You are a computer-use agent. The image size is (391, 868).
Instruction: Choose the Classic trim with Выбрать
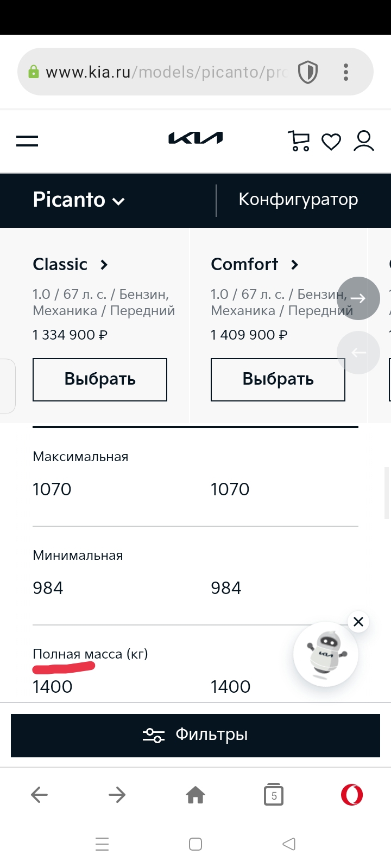coord(100,379)
